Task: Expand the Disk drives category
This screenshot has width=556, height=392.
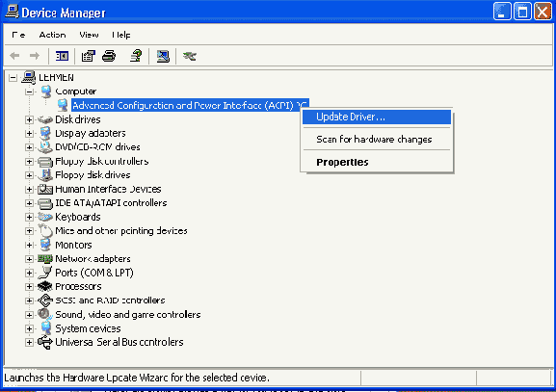Action: tap(30, 119)
